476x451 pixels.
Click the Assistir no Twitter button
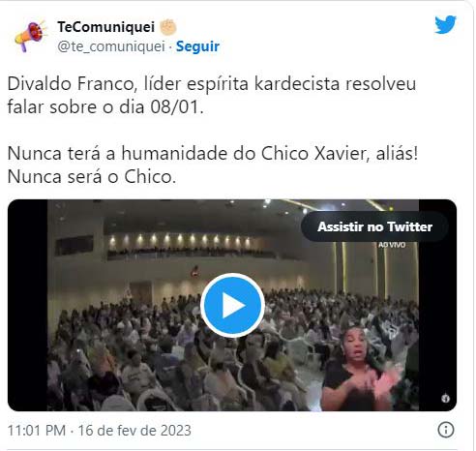[374, 226]
